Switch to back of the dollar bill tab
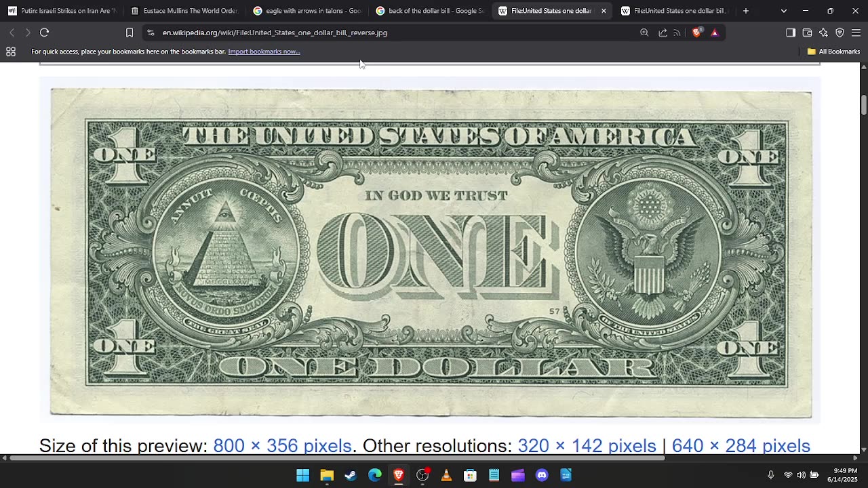 430,11
